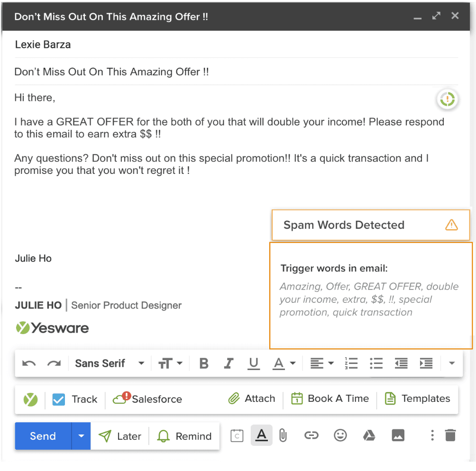Click the Yesware logo icon in toolbar
476x471 pixels.
tap(31, 399)
